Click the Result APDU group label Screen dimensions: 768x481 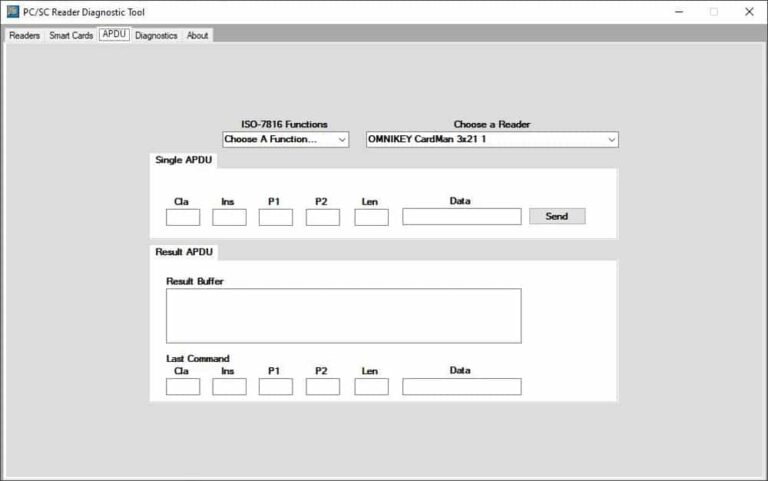(184, 252)
